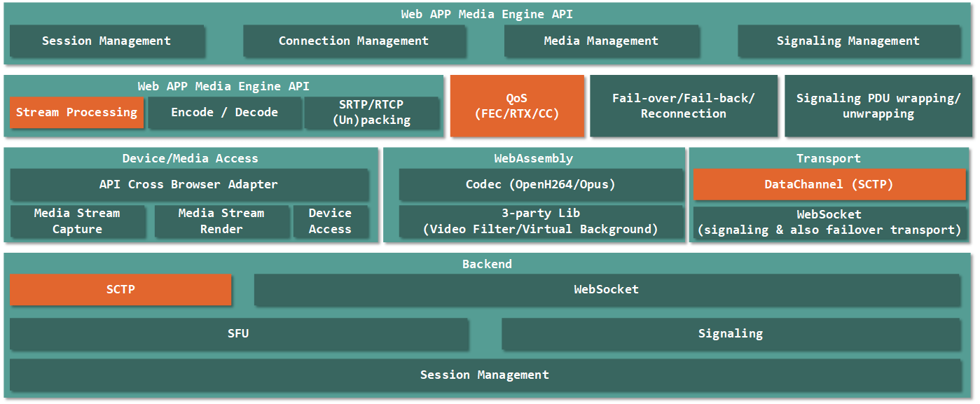Click the Signaling PDU wrapping/unwrapping block

click(878, 106)
